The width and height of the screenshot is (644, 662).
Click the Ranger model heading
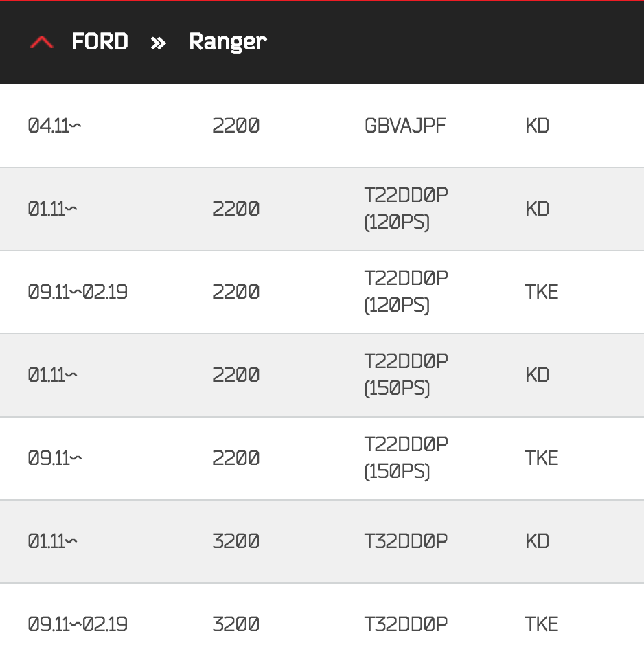coord(227,42)
